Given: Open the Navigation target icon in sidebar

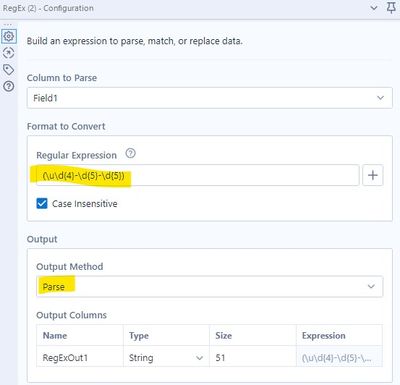Looking at the screenshot, I should tap(9, 53).
